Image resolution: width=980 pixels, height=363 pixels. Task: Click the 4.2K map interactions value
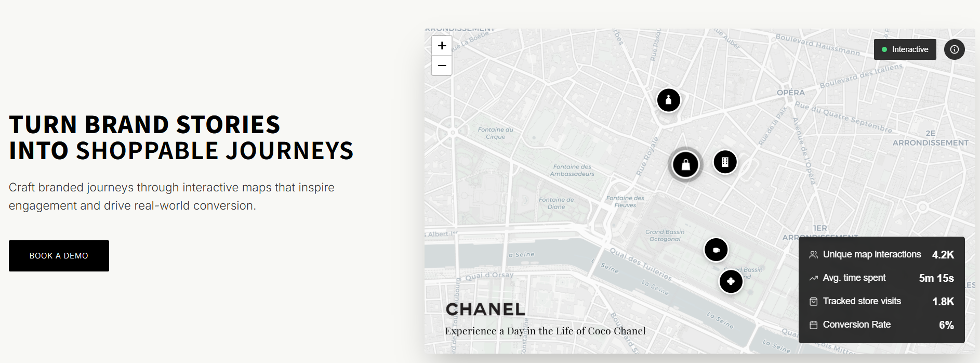tap(943, 255)
